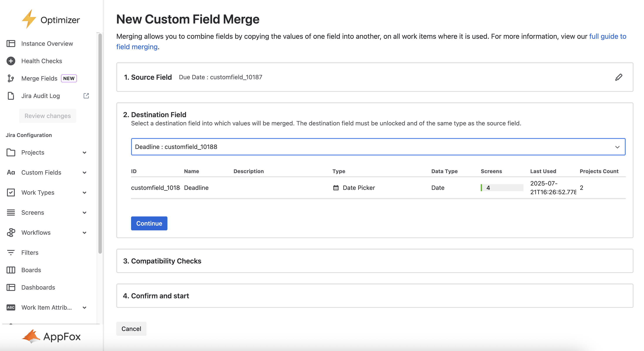Open Jira Audit Log external link icon
This screenshot has height=351, width=644.
pyautogui.click(x=86, y=96)
